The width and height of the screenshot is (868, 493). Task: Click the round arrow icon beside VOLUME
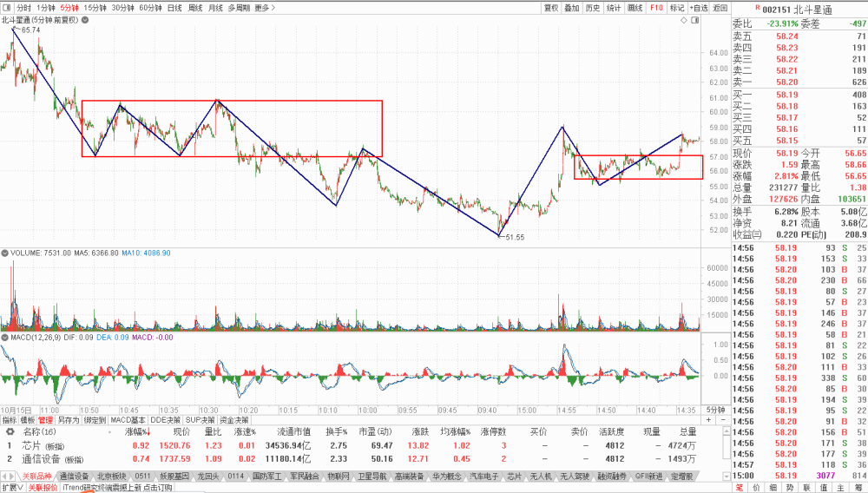(x=4, y=253)
